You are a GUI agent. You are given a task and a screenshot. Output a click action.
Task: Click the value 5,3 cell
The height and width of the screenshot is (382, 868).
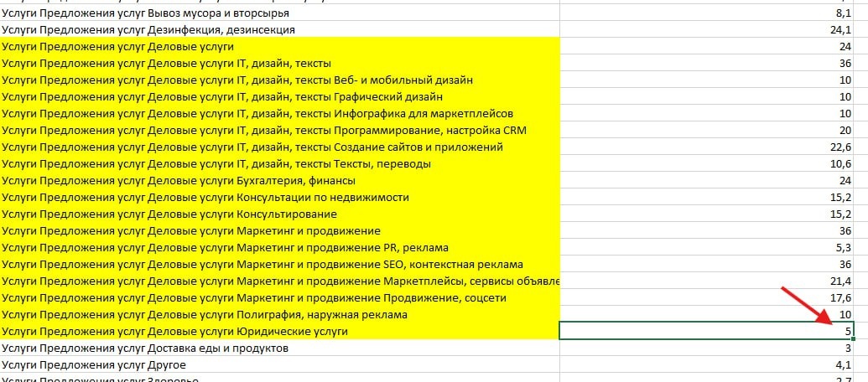707,248
